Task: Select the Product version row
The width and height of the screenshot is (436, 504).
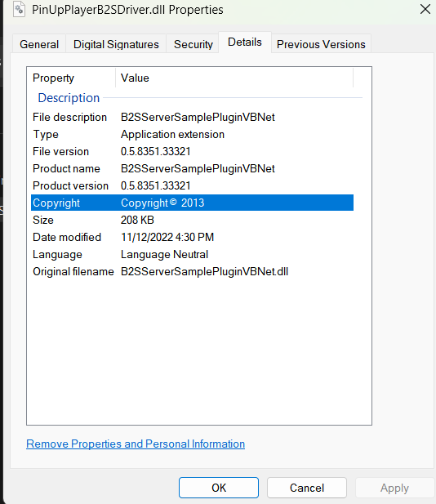Action: click(x=192, y=185)
